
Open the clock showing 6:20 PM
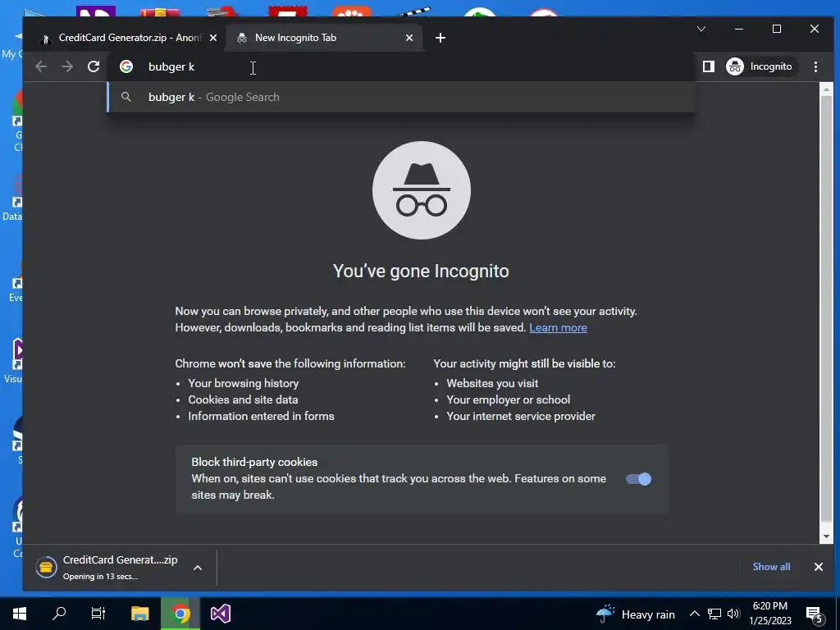[x=770, y=614]
